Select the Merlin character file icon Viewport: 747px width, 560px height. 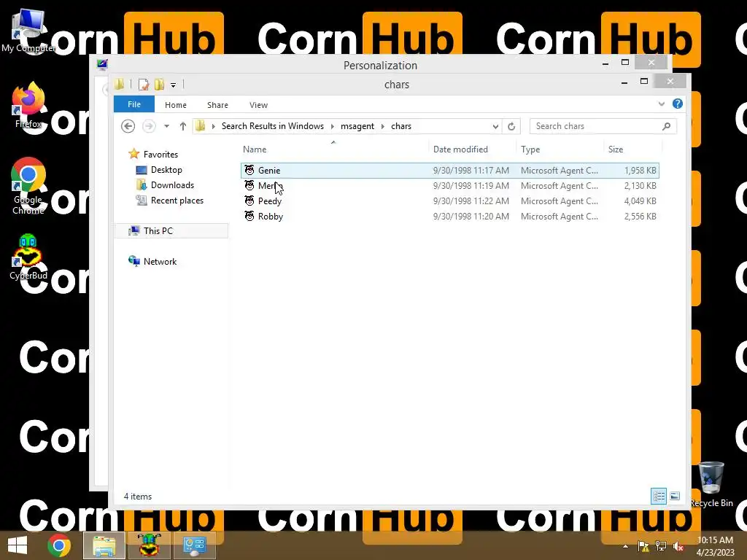[249, 186]
